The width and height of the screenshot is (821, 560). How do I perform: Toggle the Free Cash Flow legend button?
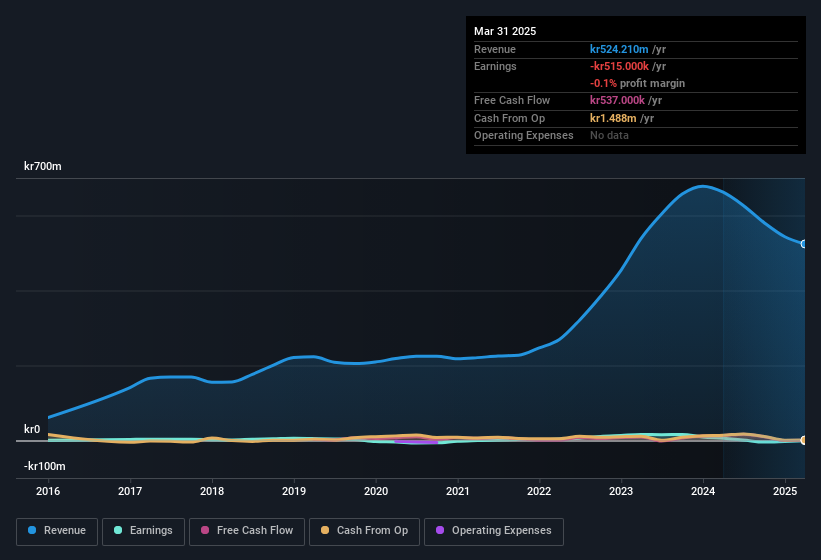(247, 531)
